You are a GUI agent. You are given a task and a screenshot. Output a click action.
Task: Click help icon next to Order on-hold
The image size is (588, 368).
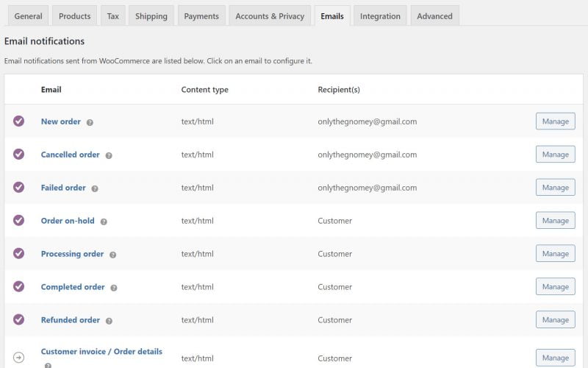(x=104, y=222)
